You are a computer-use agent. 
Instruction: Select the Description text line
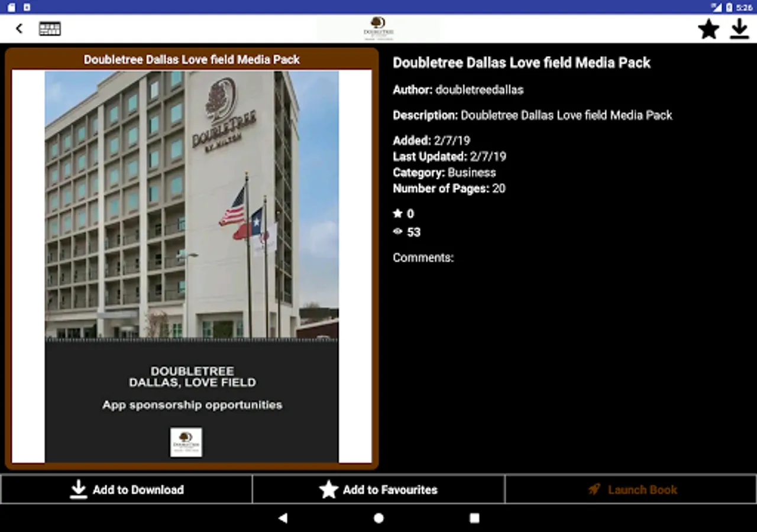click(x=532, y=115)
